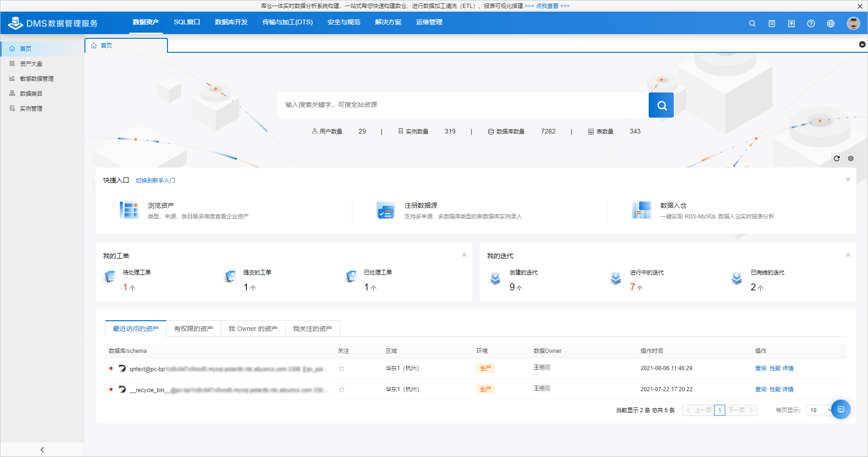The image size is (868, 457).
Task: Click the 进行中的迭代 icon
Action: pyautogui.click(x=616, y=278)
